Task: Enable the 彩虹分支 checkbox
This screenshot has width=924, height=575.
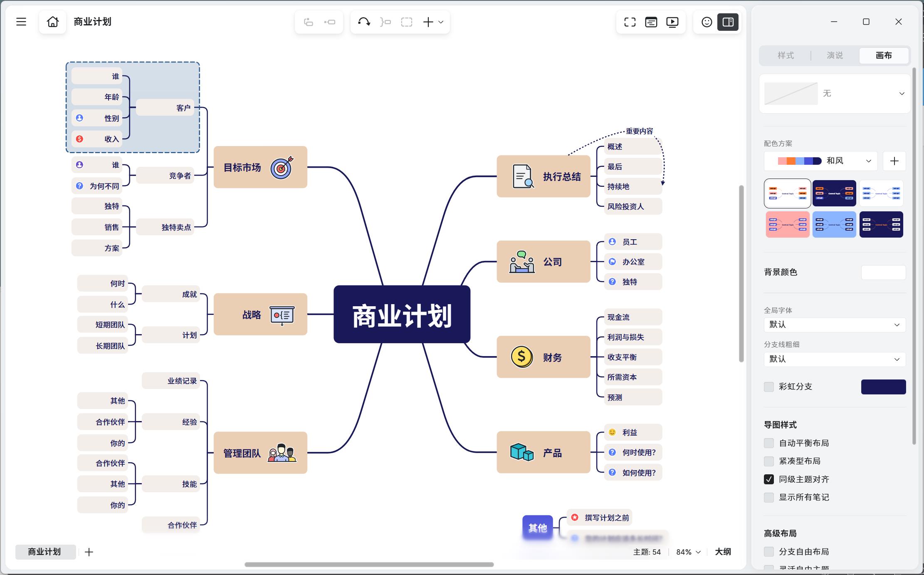Action: pos(769,387)
